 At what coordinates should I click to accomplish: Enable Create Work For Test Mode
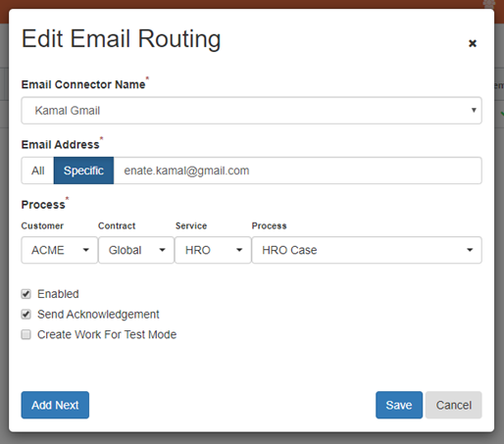(26, 334)
